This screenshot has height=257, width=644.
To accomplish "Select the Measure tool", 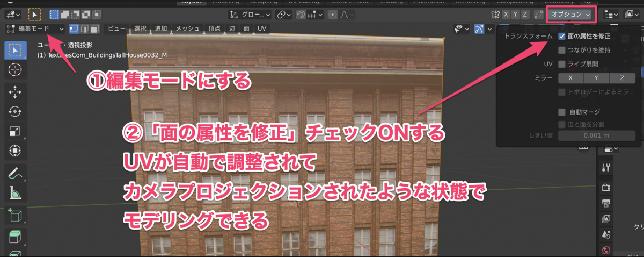I will click(15, 192).
